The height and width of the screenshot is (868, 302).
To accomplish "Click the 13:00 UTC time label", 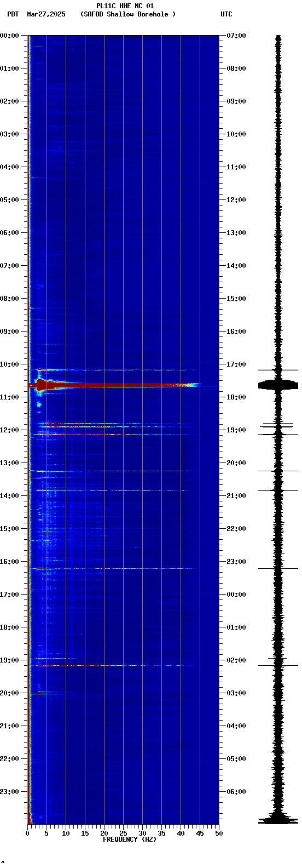I will (236, 233).
